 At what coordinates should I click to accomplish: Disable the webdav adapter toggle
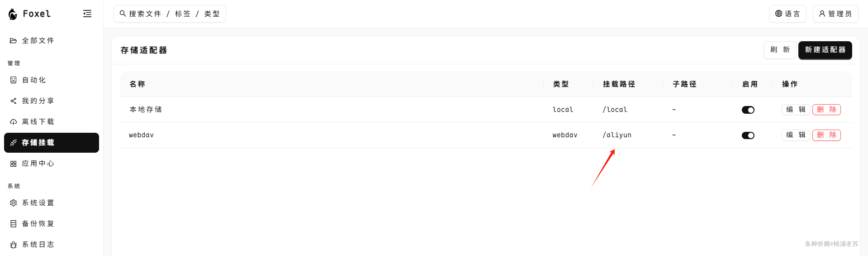[748, 135]
